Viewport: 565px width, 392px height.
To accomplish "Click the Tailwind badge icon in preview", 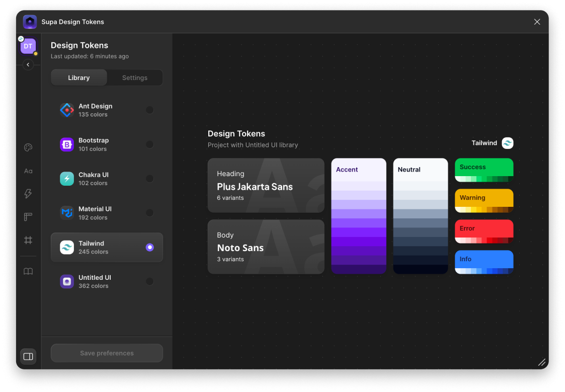I will pyautogui.click(x=507, y=143).
